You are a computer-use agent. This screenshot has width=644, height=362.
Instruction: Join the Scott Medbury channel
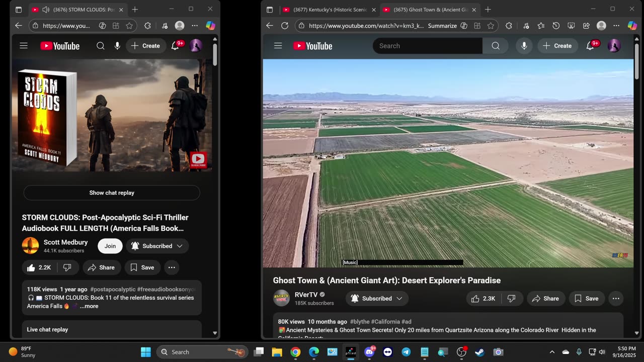(110, 246)
